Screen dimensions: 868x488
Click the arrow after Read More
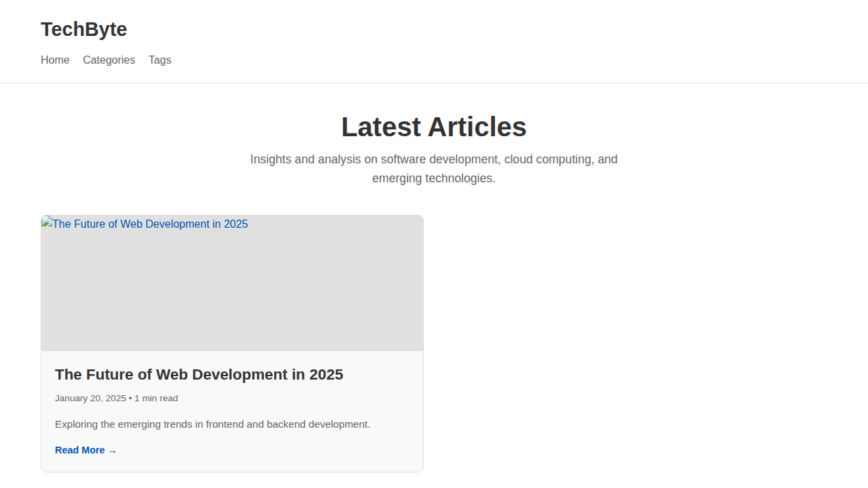coord(113,451)
